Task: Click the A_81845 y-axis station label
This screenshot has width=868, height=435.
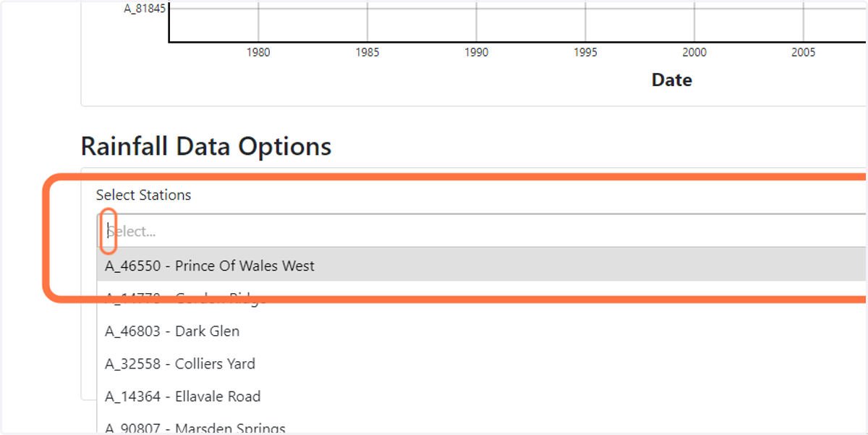Action: click(145, 9)
